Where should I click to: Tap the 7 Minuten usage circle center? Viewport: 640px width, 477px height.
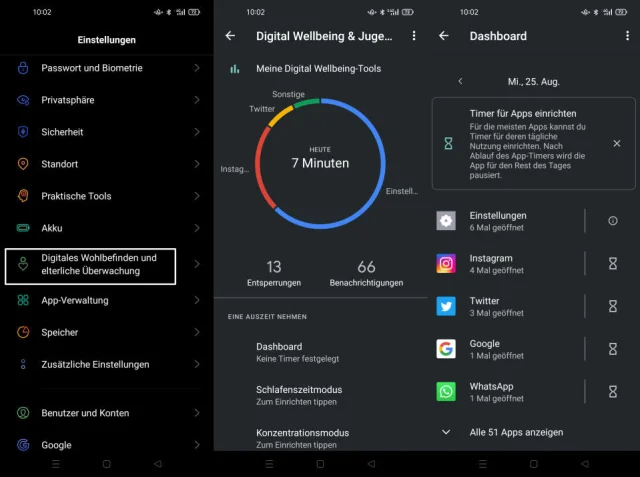click(x=320, y=163)
